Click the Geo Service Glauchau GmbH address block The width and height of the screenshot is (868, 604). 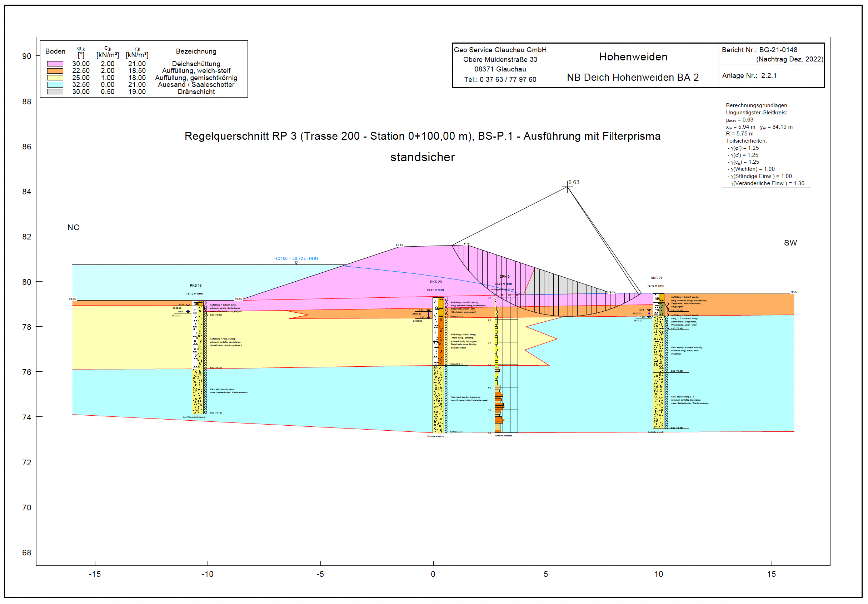500,65
